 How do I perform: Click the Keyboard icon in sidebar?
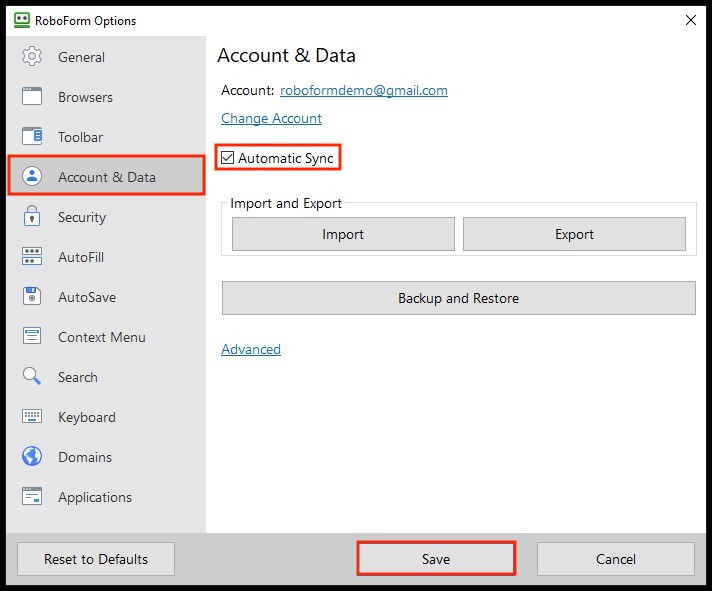[x=32, y=416]
